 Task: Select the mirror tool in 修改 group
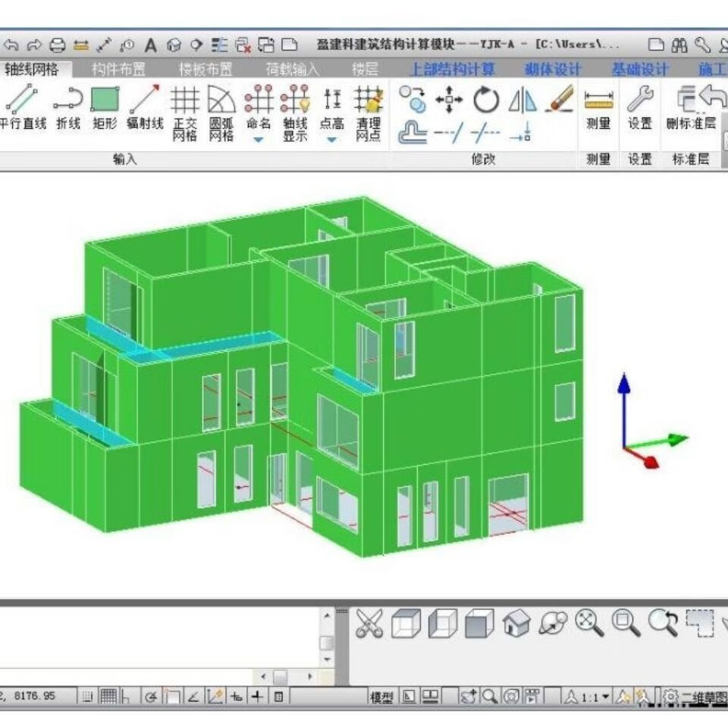[x=522, y=99]
